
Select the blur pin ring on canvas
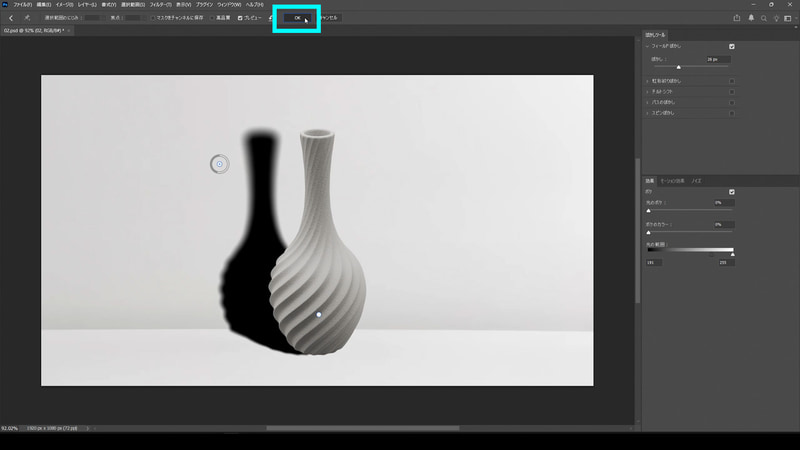[x=220, y=164]
